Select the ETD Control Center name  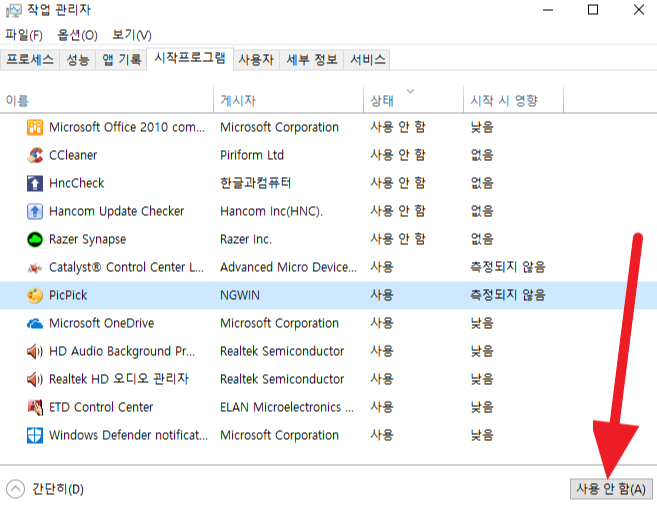click(x=101, y=407)
